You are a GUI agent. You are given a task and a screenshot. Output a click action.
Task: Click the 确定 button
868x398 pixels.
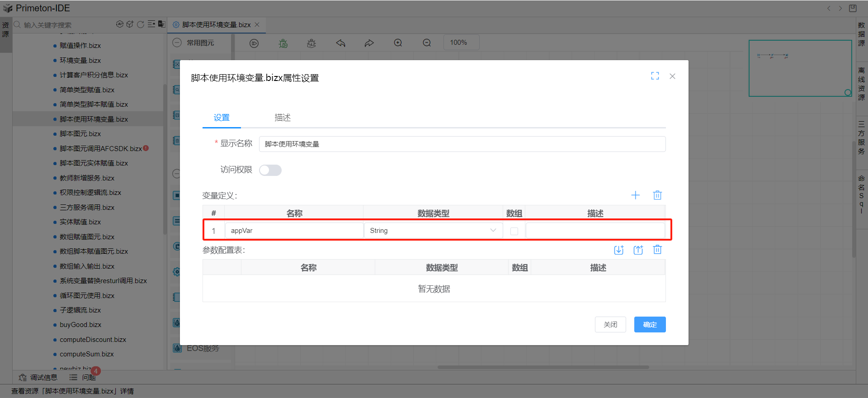650,324
